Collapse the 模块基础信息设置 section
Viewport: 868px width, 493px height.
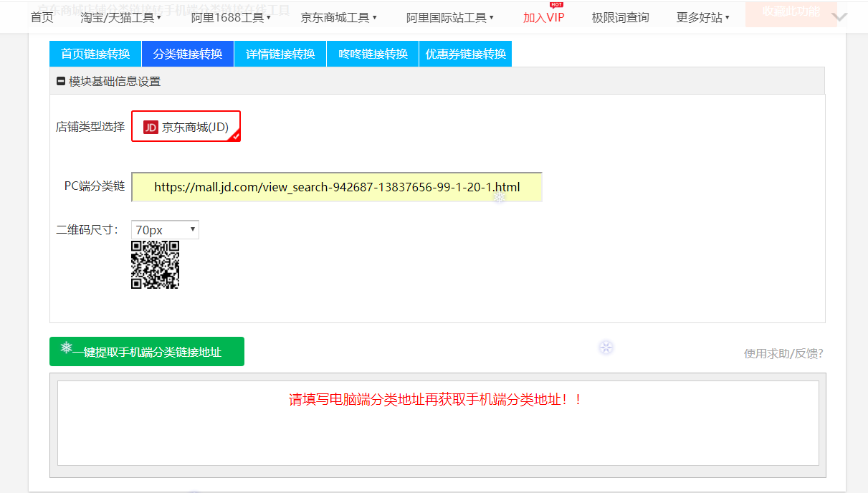(61, 82)
